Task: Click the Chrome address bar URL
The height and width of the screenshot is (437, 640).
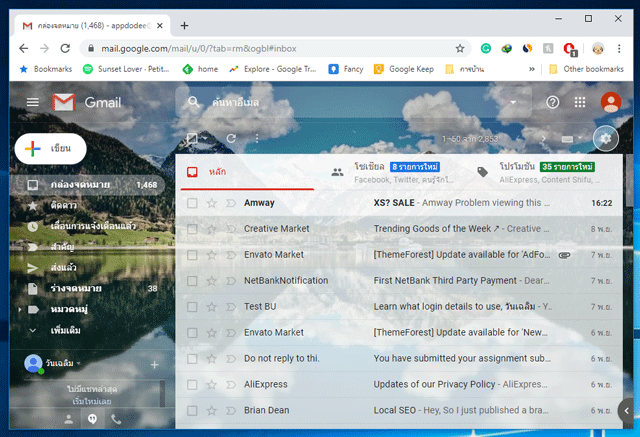Action: pyautogui.click(x=199, y=49)
